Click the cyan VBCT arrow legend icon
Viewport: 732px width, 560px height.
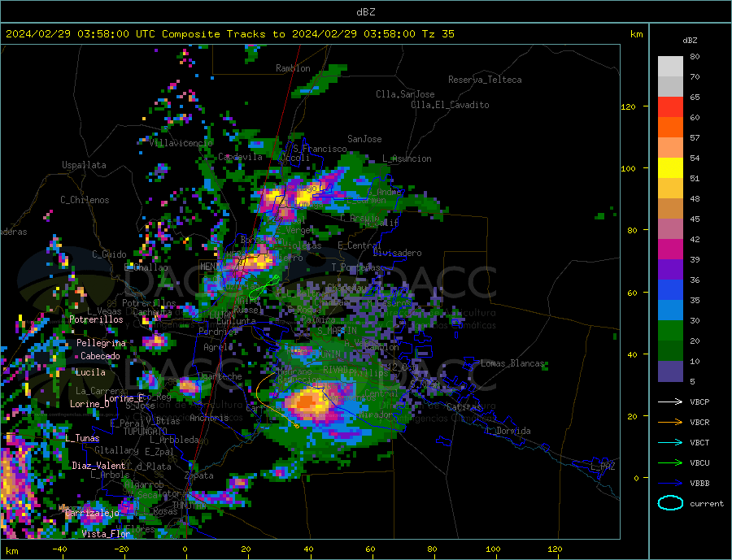(x=670, y=442)
